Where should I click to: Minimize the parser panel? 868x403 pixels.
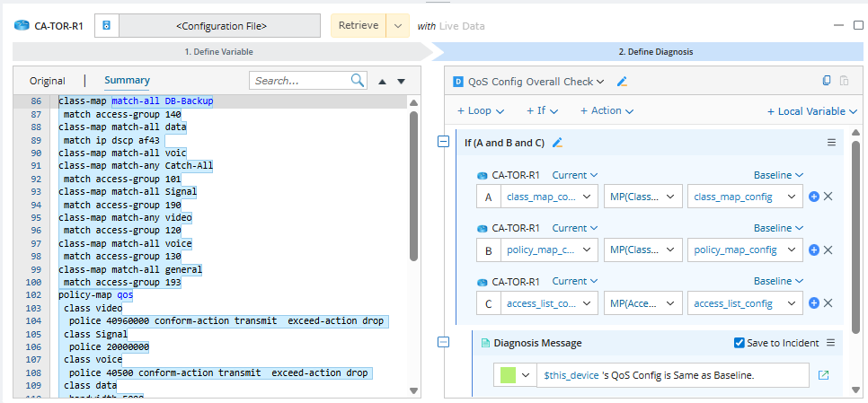[x=839, y=25]
